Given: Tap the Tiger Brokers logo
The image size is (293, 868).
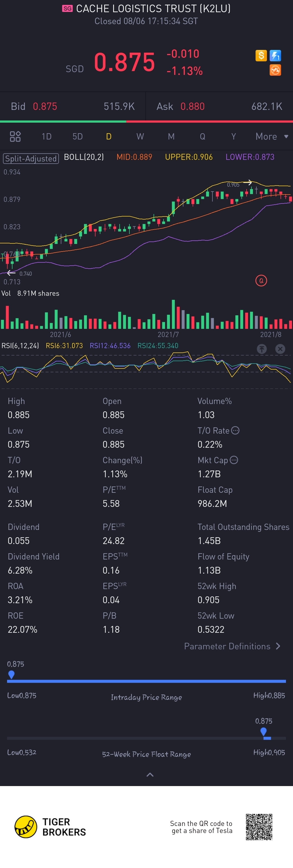Looking at the screenshot, I should coord(50,827).
